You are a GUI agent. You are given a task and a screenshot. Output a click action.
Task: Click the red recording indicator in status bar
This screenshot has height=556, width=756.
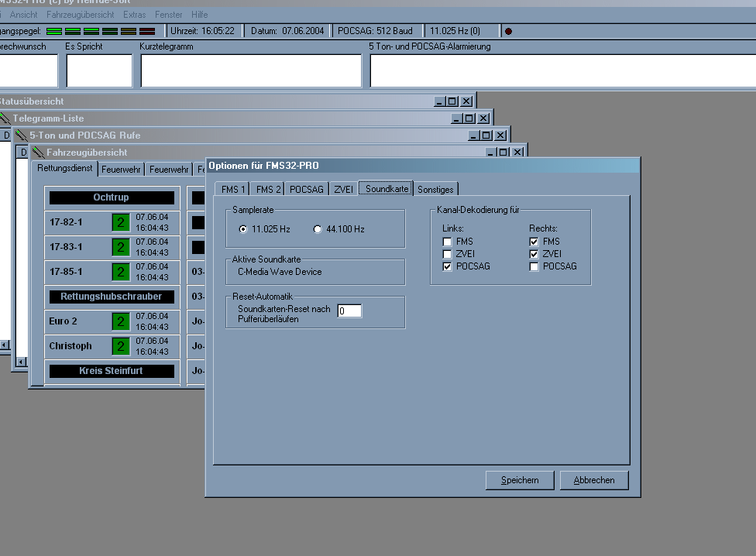pos(508,31)
